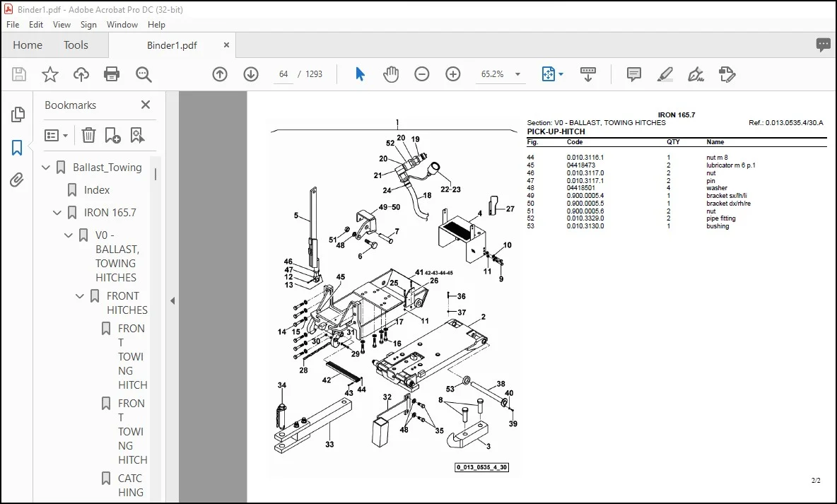The height and width of the screenshot is (504, 837).
Task: Open the CATCHING bookmark
Action: coord(130,486)
